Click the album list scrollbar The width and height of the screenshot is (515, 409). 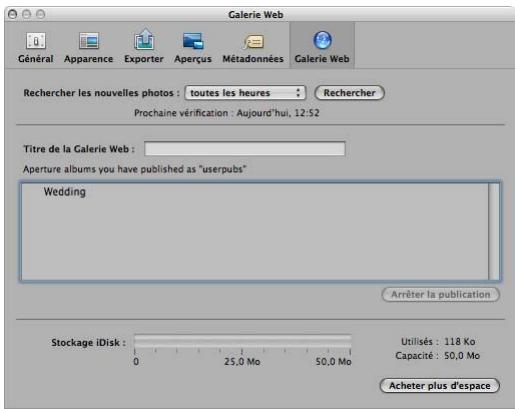coord(494,231)
